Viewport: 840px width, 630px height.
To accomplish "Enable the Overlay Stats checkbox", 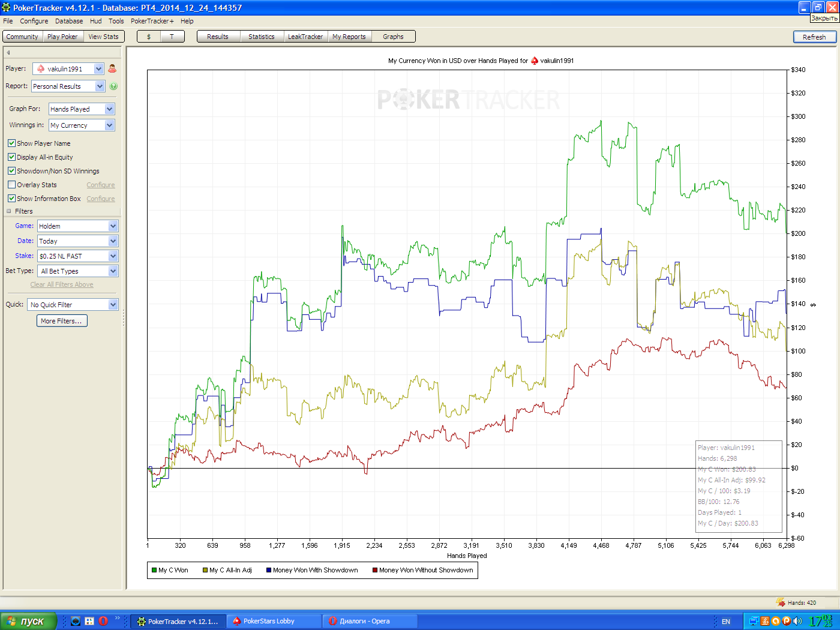I will click(x=11, y=185).
